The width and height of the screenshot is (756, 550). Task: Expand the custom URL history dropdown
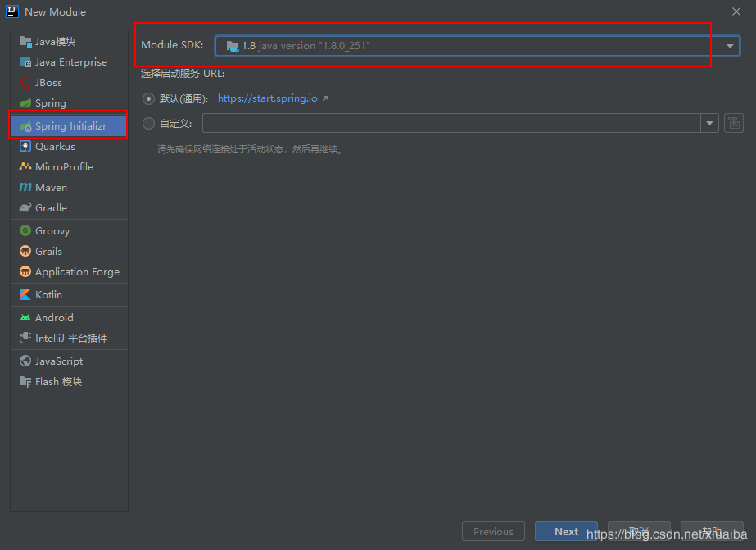pos(709,123)
